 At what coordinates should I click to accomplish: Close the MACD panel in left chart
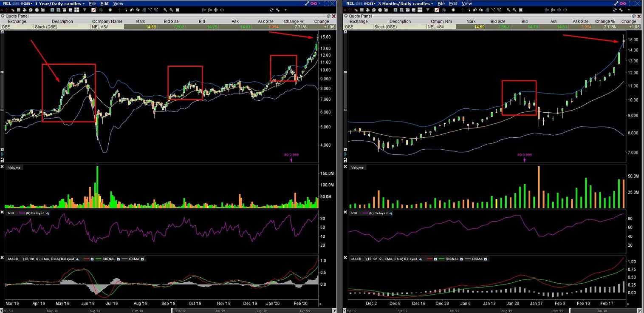tap(2, 259)
